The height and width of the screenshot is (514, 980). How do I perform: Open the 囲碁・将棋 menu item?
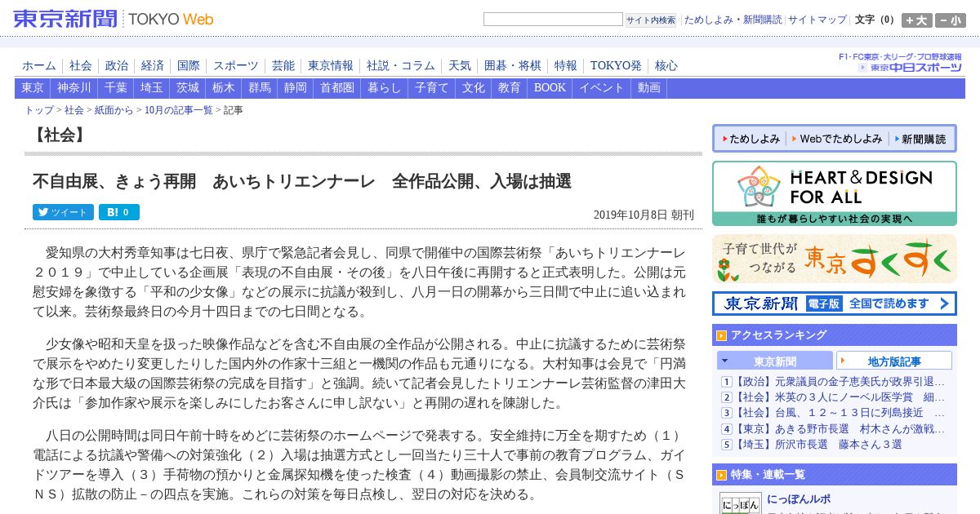coord(513,65)
